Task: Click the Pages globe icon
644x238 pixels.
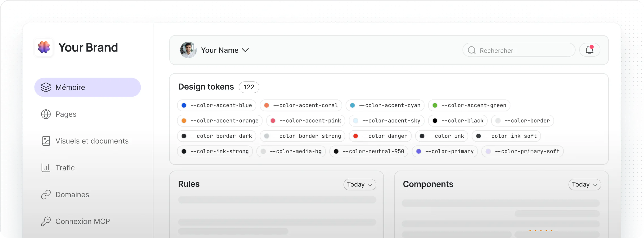Action: click(x=46, y=114)
